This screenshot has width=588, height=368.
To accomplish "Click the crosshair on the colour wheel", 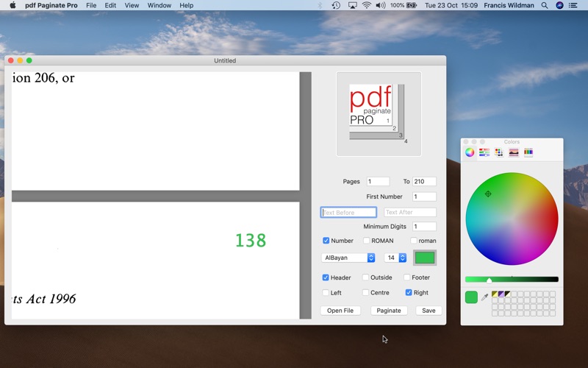I will click(488, 194).
